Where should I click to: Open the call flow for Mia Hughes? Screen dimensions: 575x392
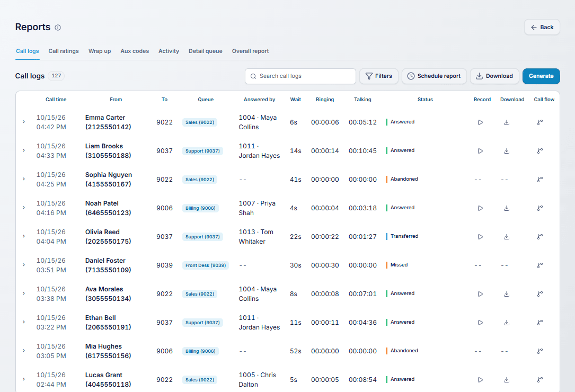click(x=540, y=351)
